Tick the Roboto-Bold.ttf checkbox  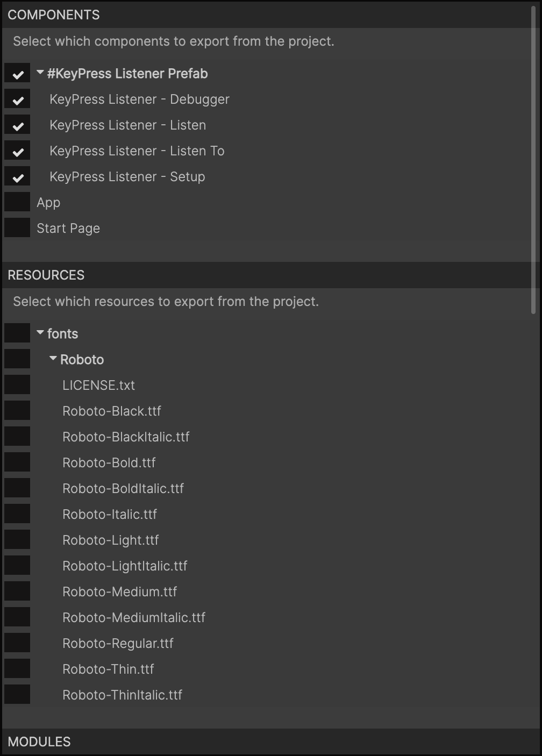click(x=17, y=462)
